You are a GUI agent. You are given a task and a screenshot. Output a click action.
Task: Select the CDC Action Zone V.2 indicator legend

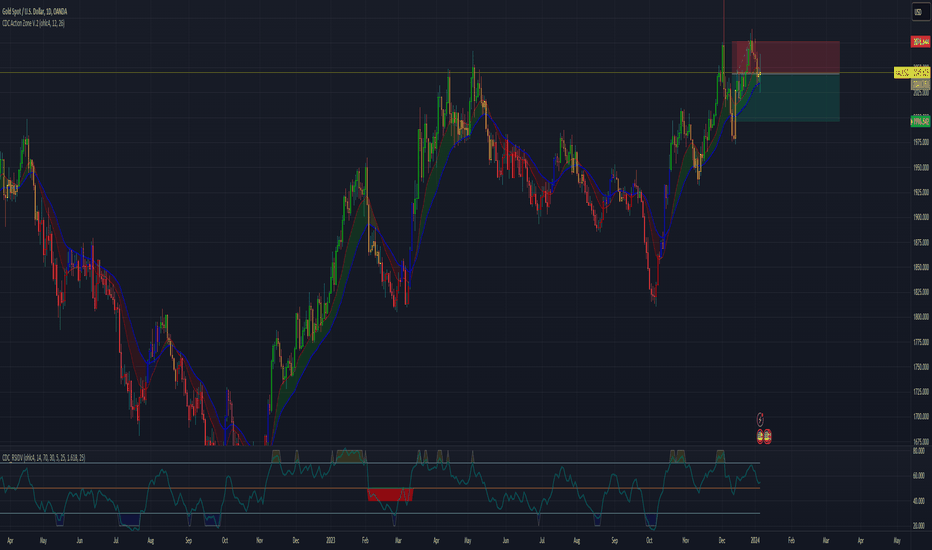tap(33, 23)
